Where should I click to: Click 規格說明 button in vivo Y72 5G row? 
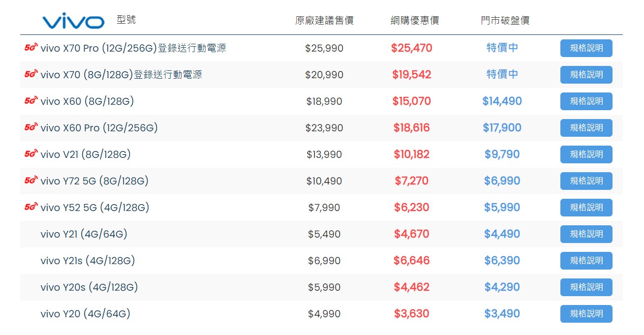pyautogui.click(x=586, y=181)
